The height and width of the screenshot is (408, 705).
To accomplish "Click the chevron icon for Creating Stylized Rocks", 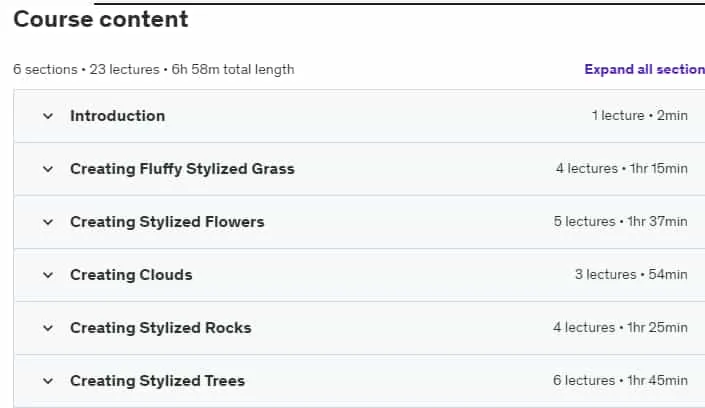I will (48, 328).
